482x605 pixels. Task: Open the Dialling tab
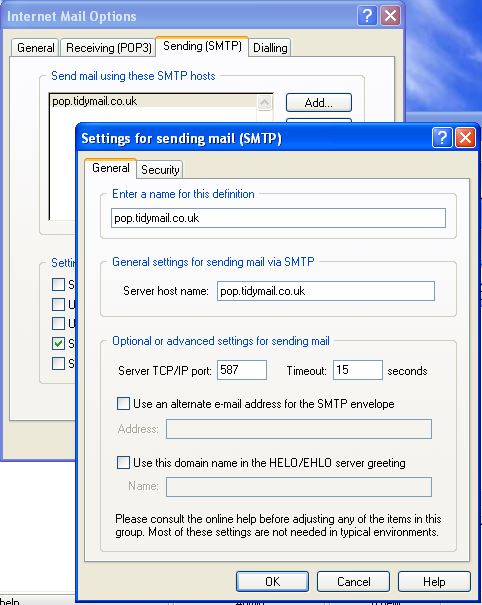270,48
